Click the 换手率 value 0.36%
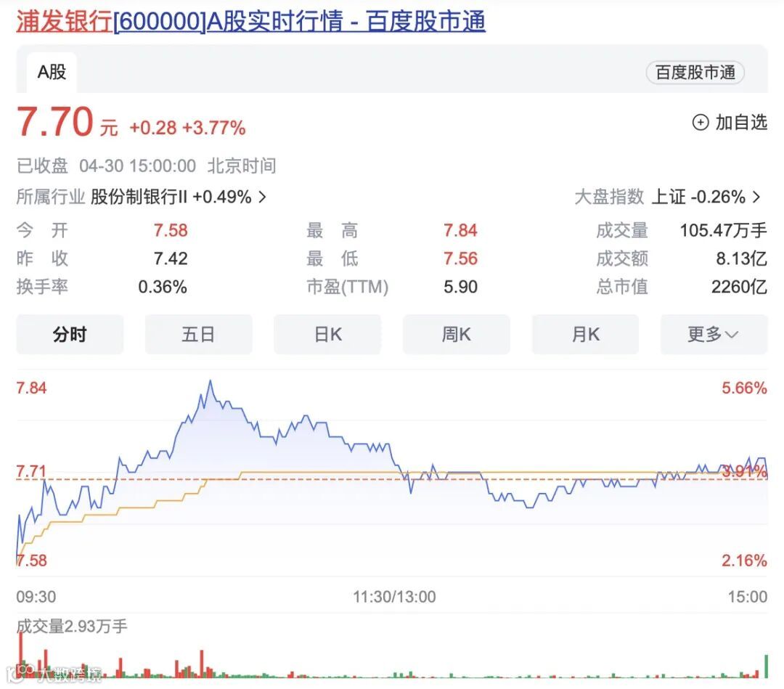This screenshot has width=784, height=689. point(163,287)
